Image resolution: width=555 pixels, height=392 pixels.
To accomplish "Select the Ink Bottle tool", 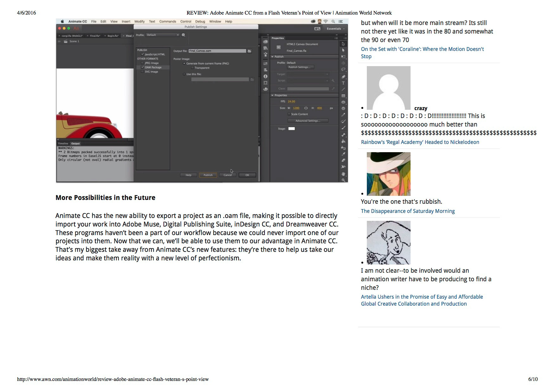I will pyautogui.click(x=343, y=148).
